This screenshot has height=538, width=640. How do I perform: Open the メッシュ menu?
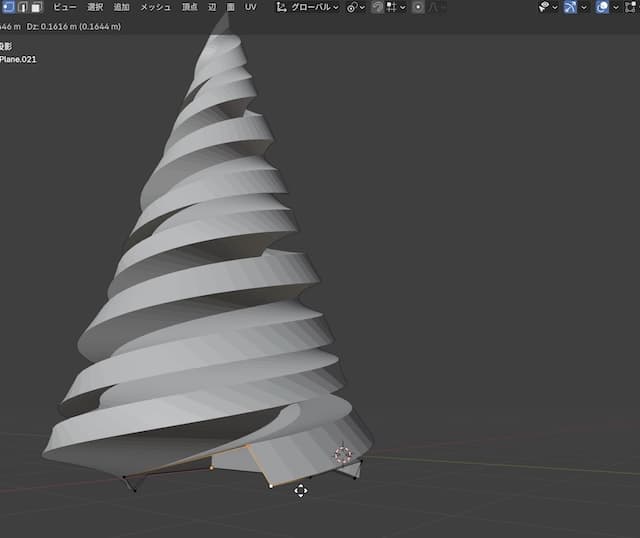click(155, 7)
